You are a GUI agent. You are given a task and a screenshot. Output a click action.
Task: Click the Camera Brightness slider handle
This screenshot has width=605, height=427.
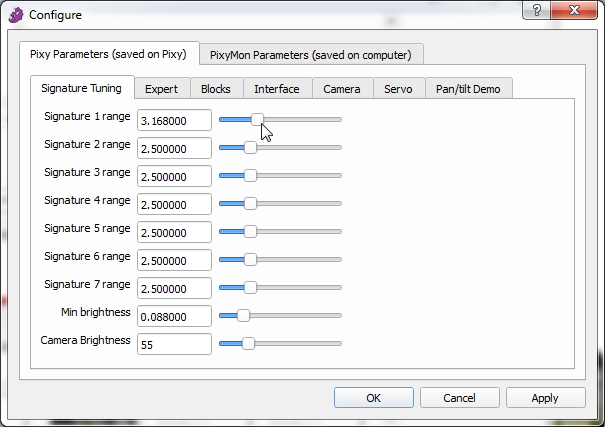point(248,343)
